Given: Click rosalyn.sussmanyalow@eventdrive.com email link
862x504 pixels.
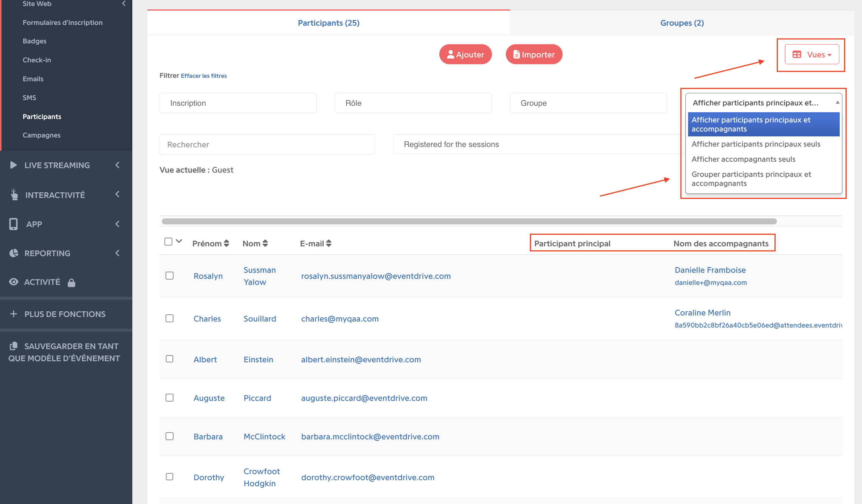Looking at the screenshot, I should pos(376,276).
